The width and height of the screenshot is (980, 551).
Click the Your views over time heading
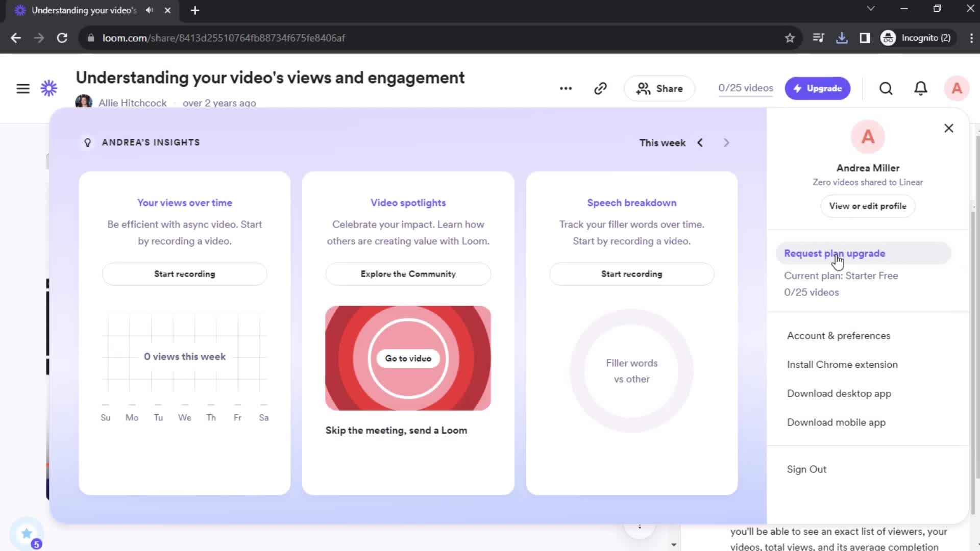click(184, 203)
